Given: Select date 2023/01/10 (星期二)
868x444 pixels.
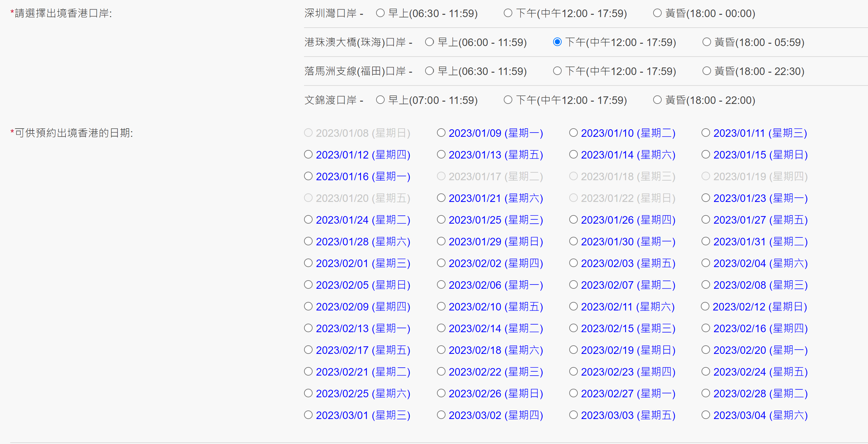Looking at the screenshot, I should (573, 133).
